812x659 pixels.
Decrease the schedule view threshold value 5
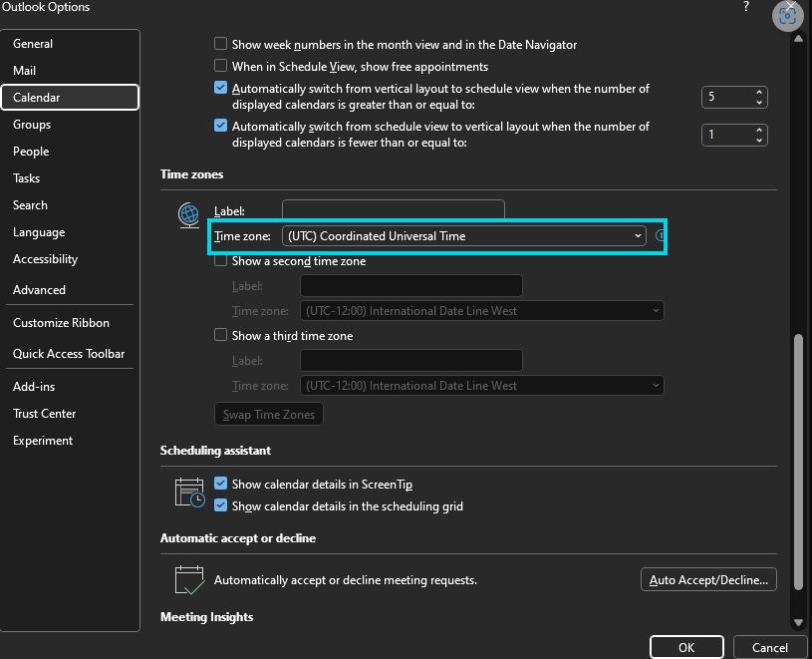[x=758, y=102]
